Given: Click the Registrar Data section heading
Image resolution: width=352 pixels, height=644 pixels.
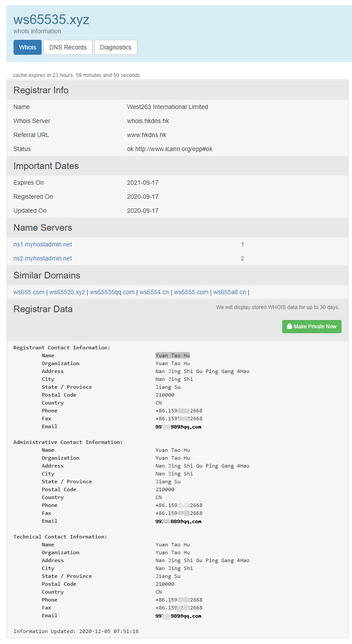Looking at the screenshot, I should 43,309.
